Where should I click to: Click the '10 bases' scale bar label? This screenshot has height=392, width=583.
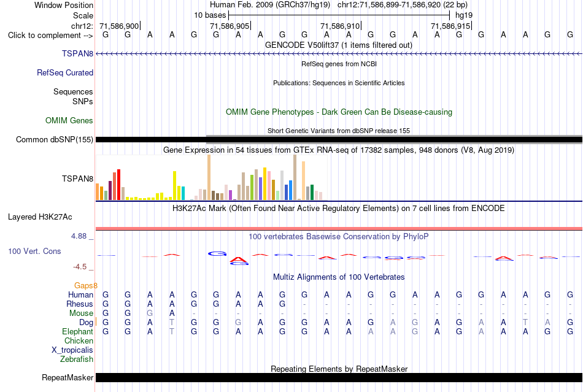pos(210,15)
